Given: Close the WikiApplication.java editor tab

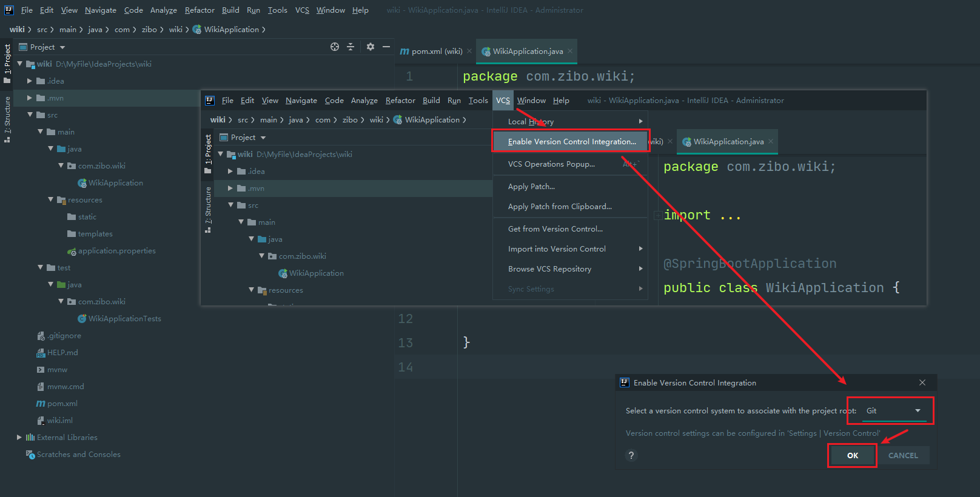Looking at the screenshot, I should point(570,52).
